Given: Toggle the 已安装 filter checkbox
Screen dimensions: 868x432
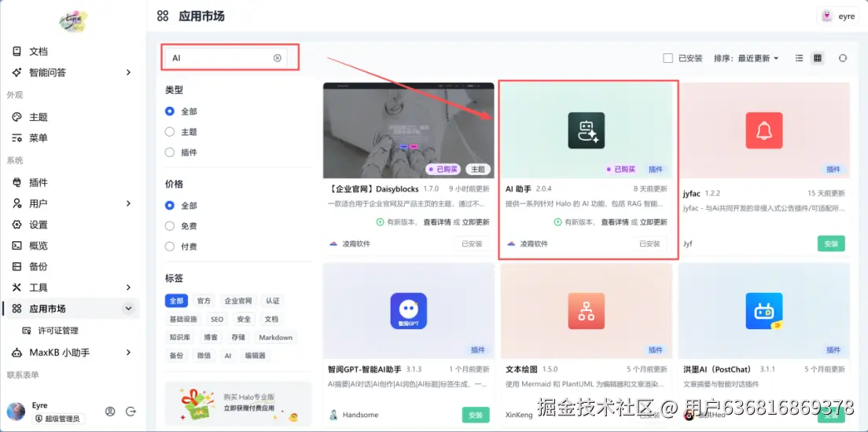Looking at the screenshot, I should click(668, 58).
